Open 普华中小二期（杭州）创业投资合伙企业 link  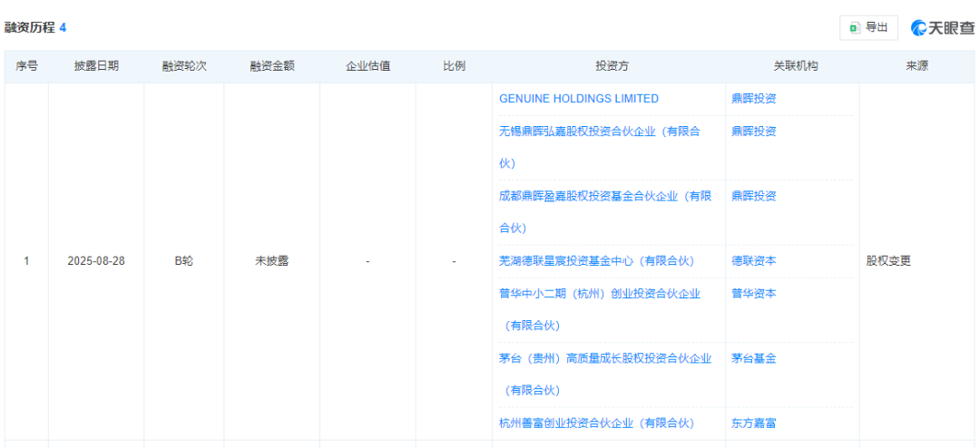click(x=600, y=309)
